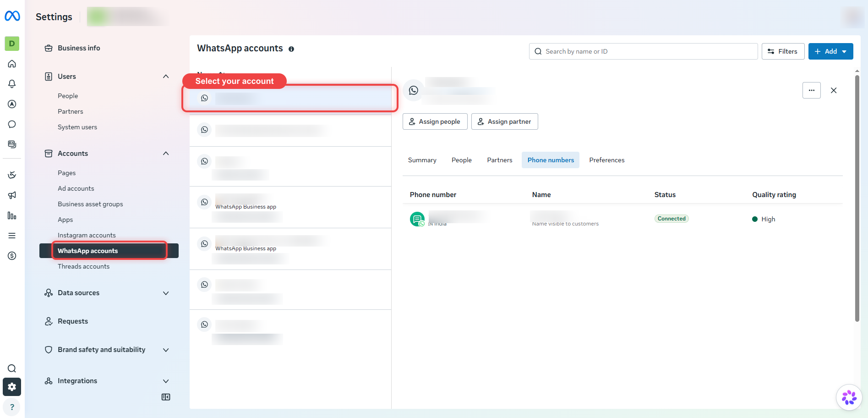Click the High quality rating
This screenshot has width=868, height=418.
click(764, 219)
